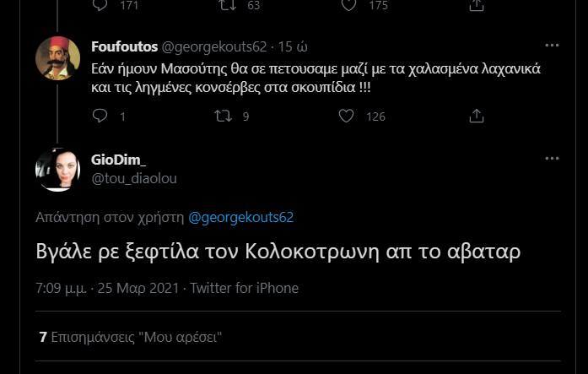The height and width of the screenshot is (374, 588).
Task: View the 7 Επισημάνσεις "Μου αρέσει" list
Action: pos(132,337)
